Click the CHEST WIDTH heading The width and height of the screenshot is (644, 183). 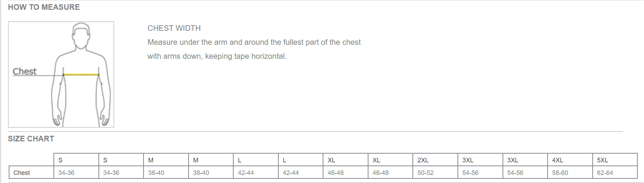[x=174, y=28]
